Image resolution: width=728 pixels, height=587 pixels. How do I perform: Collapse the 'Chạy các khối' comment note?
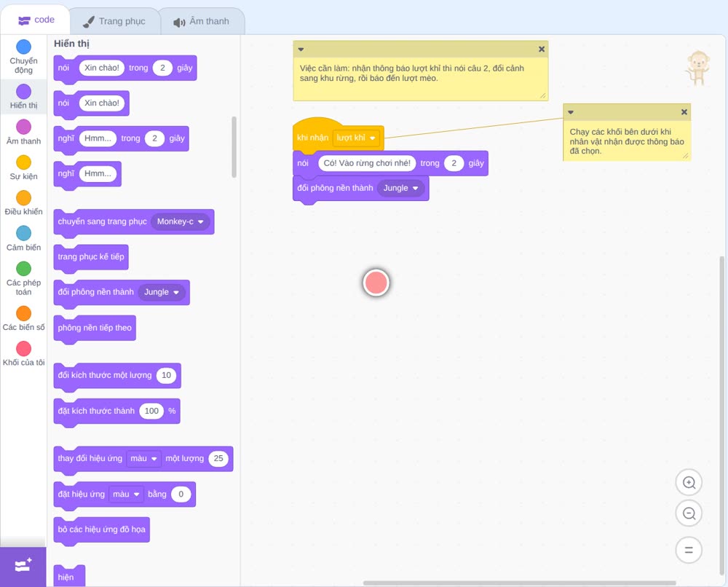click(x=571, y=112)
